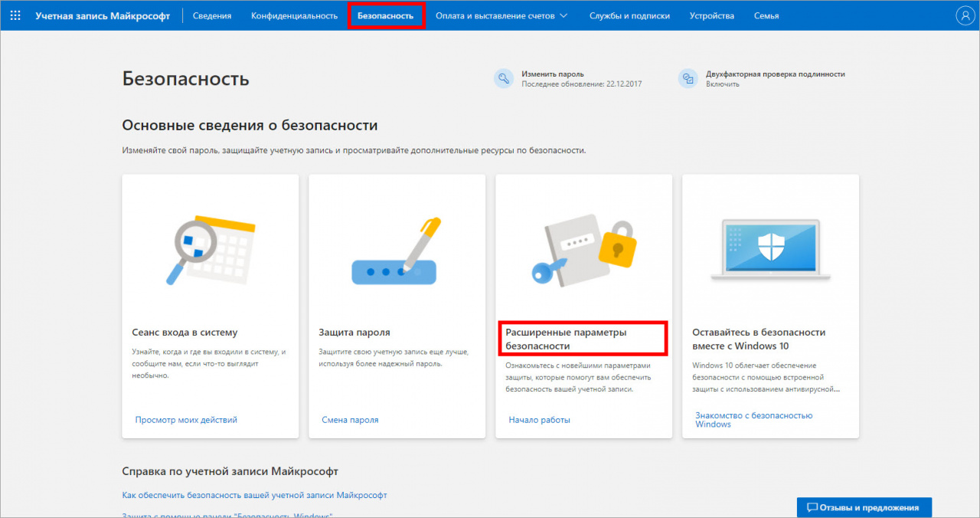
Task: Click Включить under two-factor verification
Action: [x=723, y=84]
